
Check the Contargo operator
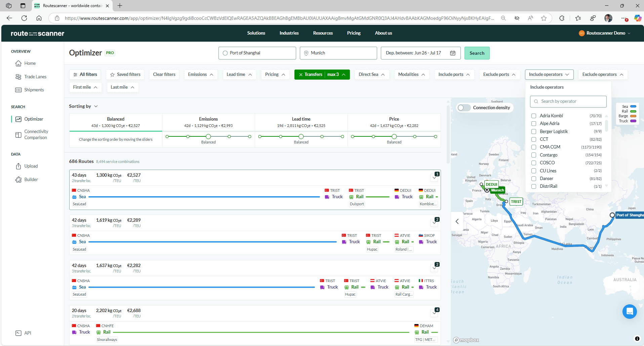(x=533, y=155)
